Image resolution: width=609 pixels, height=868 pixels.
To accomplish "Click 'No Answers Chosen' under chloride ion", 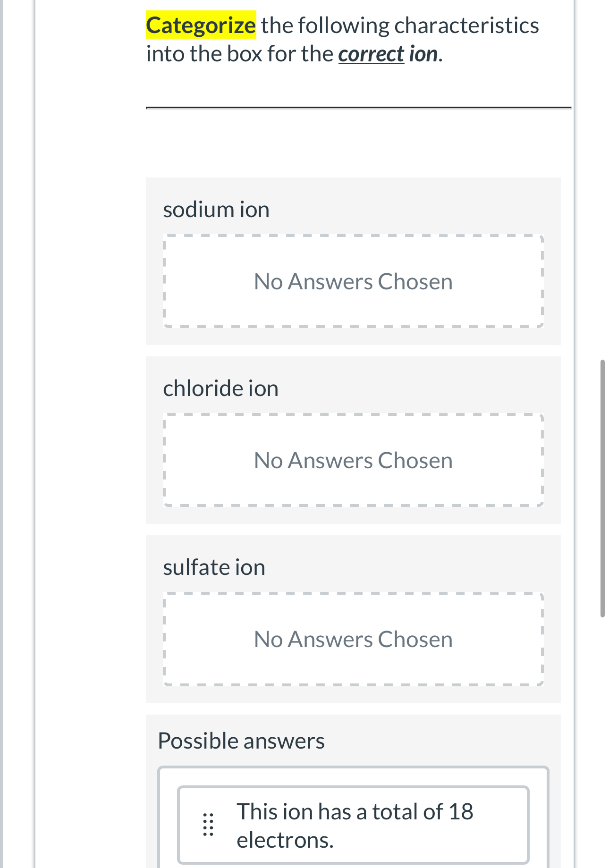I will (x=353, y=460).
